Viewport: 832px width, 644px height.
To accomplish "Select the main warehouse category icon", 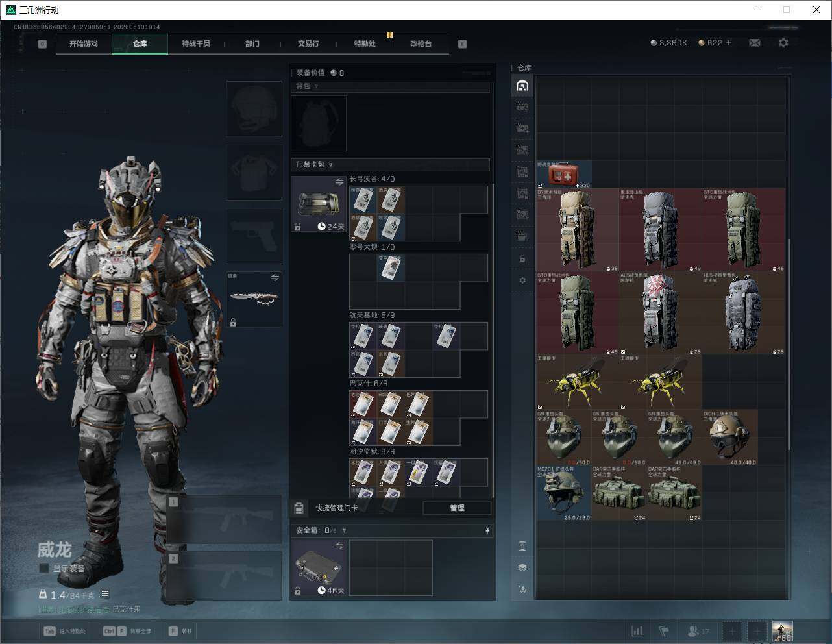I will point(522,86).
